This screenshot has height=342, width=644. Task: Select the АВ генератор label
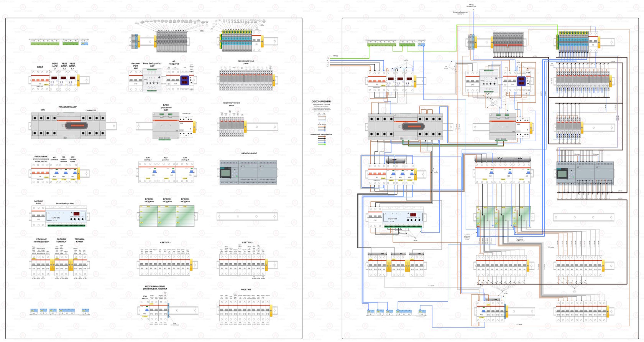[x=174, y=62]
